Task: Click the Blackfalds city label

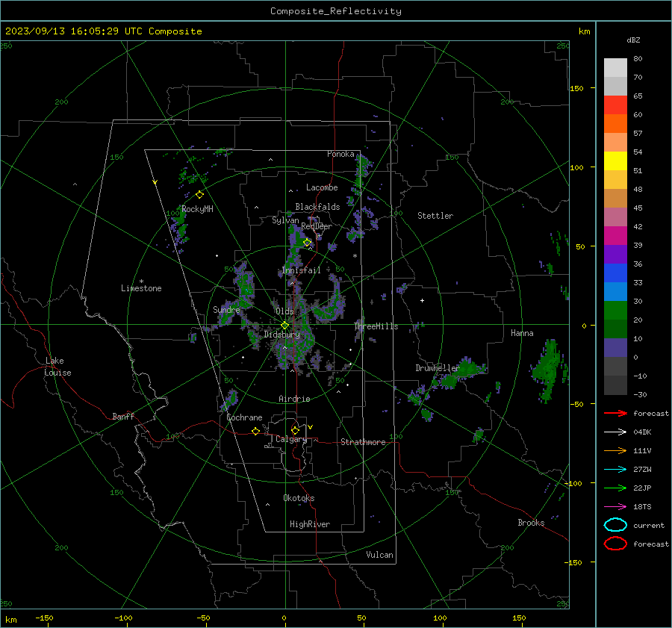Action: click(317, 207)
